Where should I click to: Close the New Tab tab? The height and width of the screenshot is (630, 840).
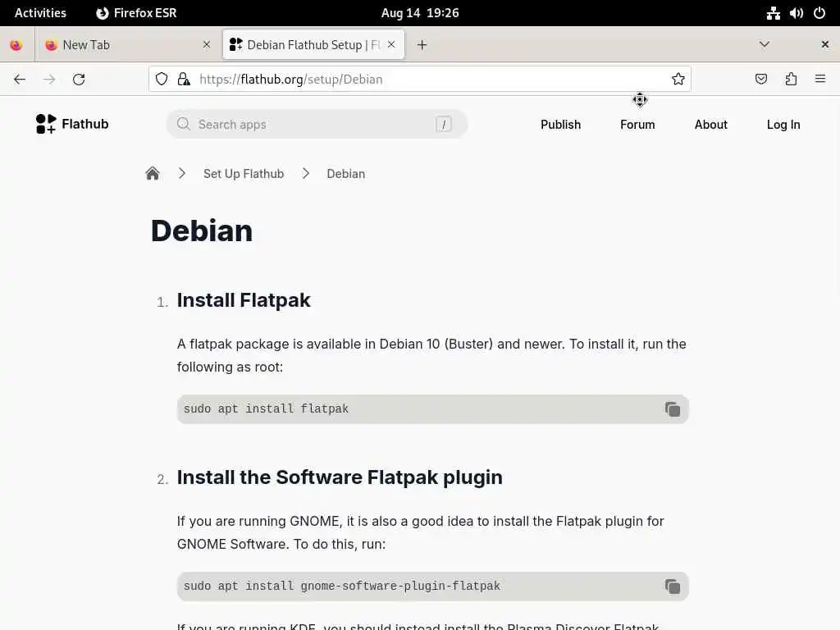(x=207, y=45)
